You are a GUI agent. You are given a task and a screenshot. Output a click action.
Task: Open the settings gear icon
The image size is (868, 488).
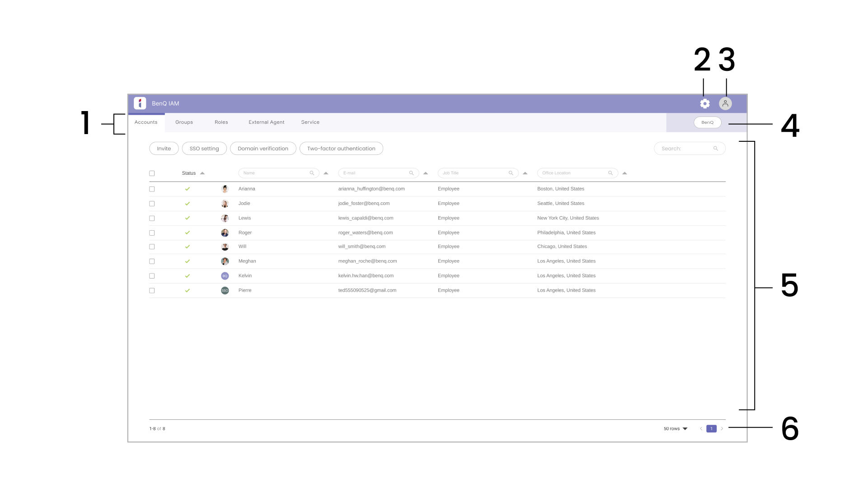tap(705, 104)
